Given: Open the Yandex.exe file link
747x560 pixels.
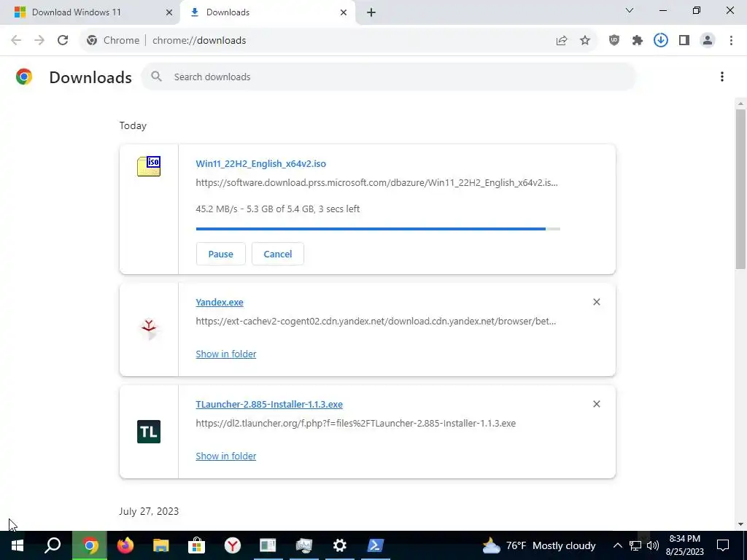Looking at the screenshot, I should [x=220, y=302].
